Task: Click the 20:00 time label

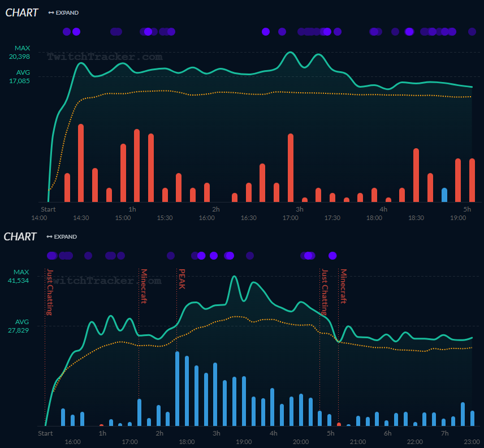Action: pyautogui.click(x=301, y=442)
